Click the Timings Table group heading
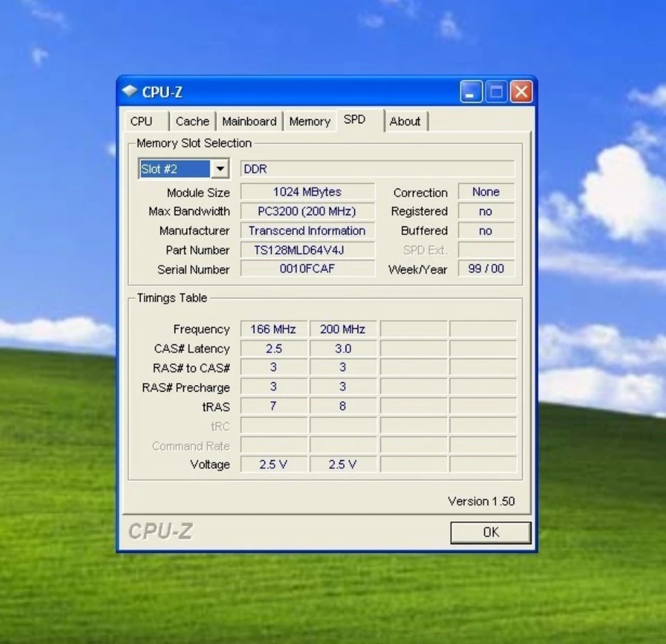This screenshot has height=644, width=666. click(172, 298)
